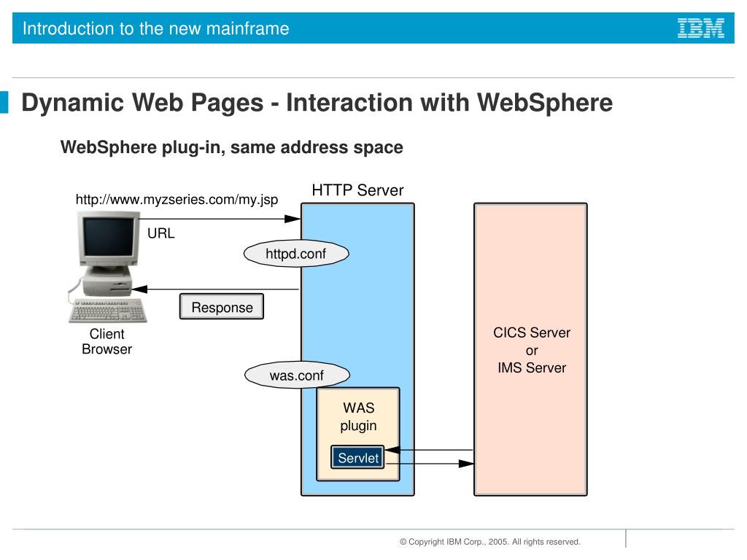Viewport: 747px width, 560px height.
Task: Click the client computer icon
Action: pos(108,268)
